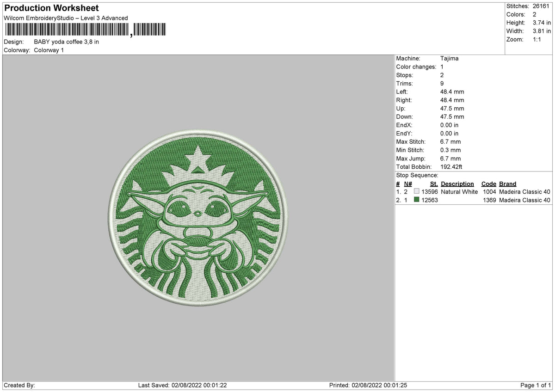Click the Min Stitch value 0.3 mm
The image size is (555, 392).
tap(450, 150)
